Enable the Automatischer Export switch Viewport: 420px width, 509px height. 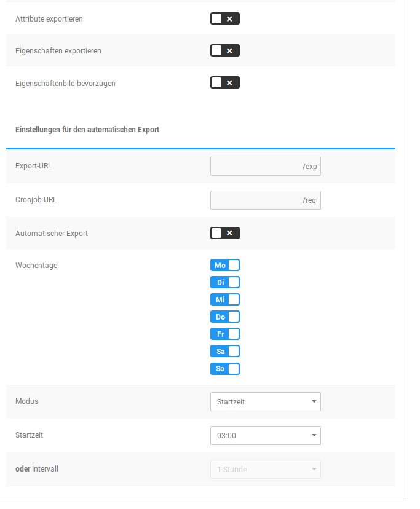coord(224,234)
